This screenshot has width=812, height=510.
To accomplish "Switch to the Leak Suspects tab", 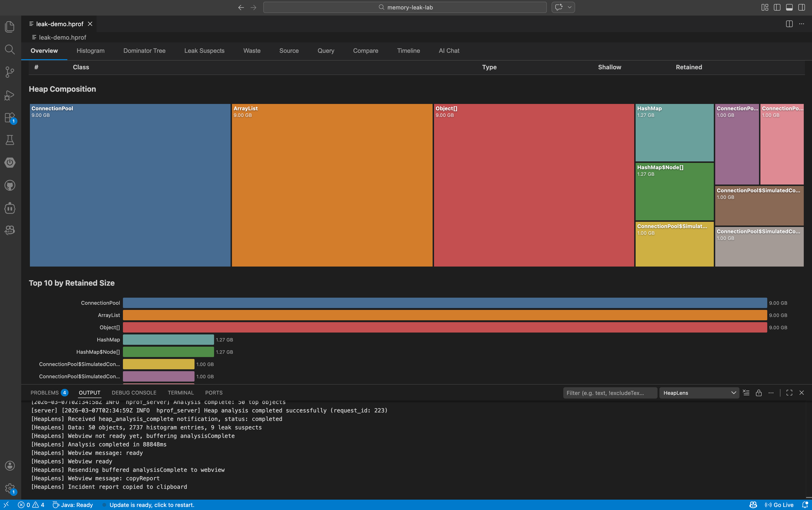I will 204,51.
